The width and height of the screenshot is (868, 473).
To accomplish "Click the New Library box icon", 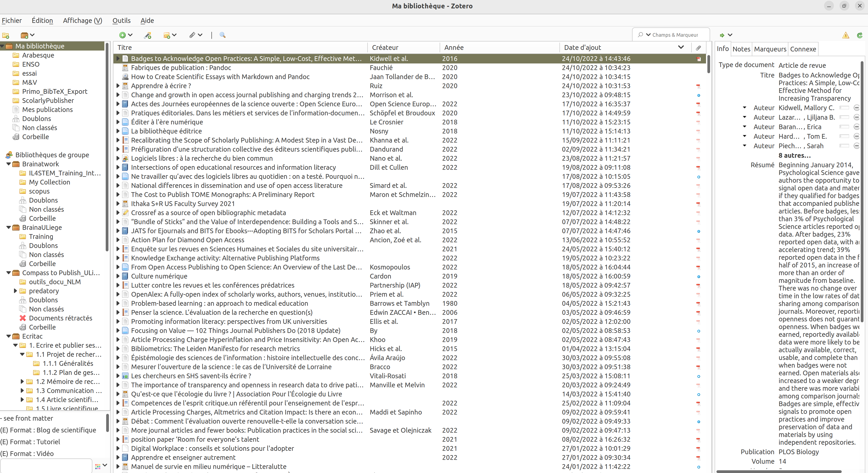I will tap(24, 35).
